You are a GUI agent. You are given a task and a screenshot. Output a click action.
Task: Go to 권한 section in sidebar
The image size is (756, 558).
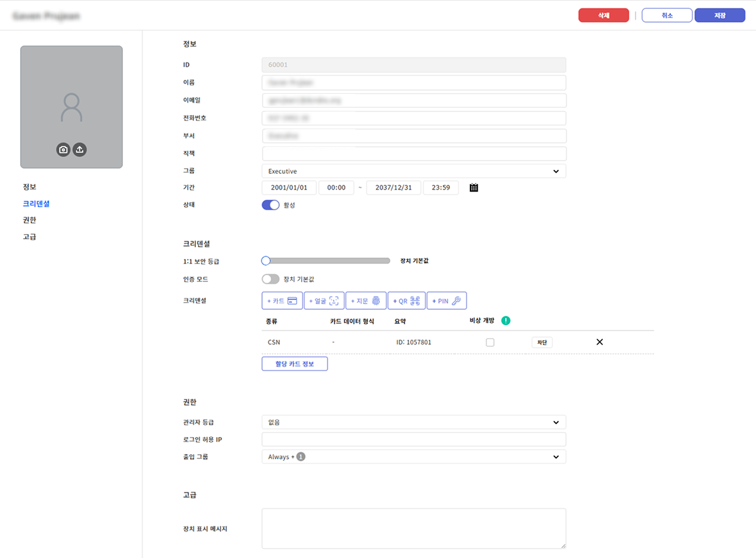point(30,220)
